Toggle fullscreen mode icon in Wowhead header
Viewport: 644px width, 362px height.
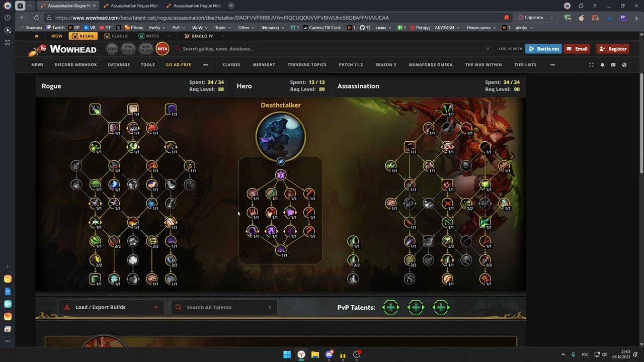point(591,65)
